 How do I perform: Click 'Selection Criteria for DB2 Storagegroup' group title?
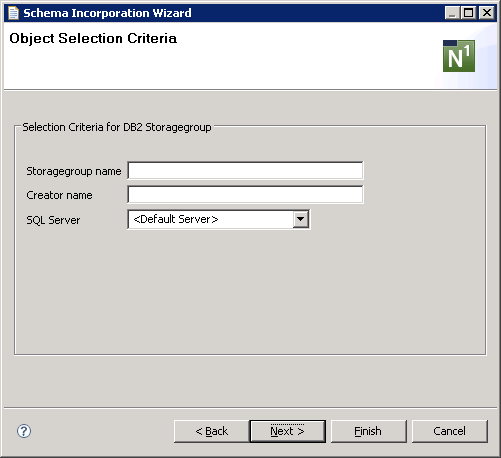(117, 127)
